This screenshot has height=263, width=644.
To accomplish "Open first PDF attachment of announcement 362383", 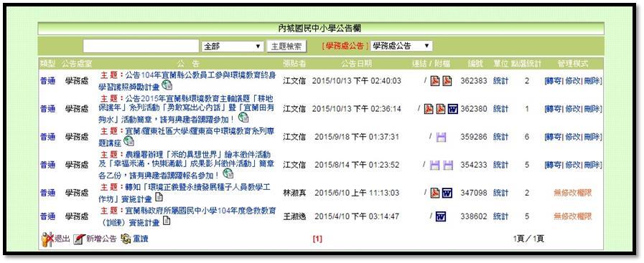I will pyautogui.click(x=435, y=81).
